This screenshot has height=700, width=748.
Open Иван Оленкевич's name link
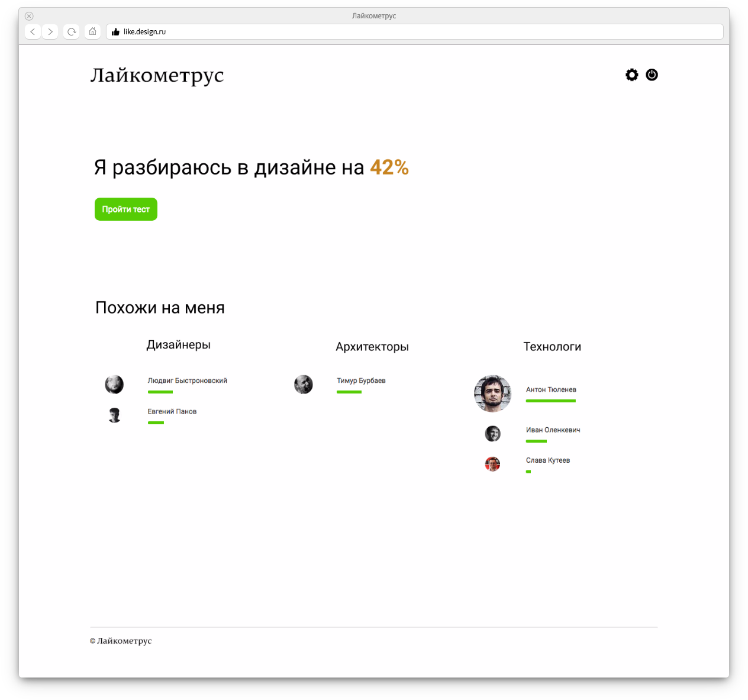(553, 430)
